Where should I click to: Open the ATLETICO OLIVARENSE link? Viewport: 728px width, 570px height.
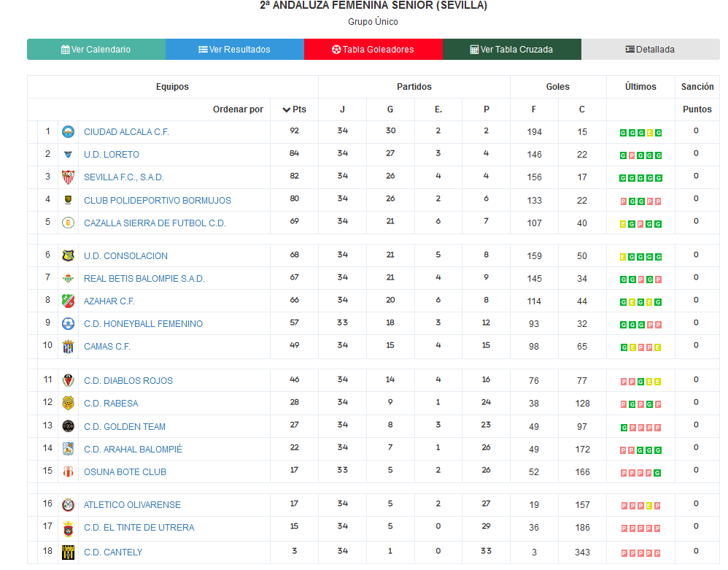click(x=132, y=505)
